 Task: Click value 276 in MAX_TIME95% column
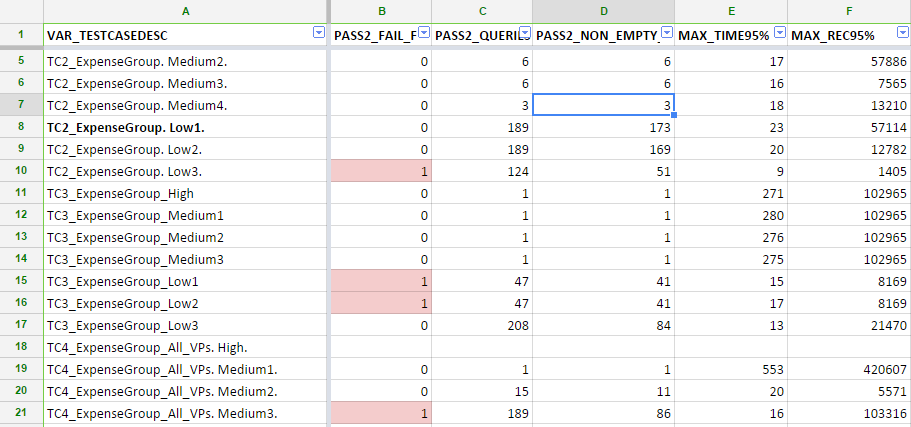(x=773, y=238)
